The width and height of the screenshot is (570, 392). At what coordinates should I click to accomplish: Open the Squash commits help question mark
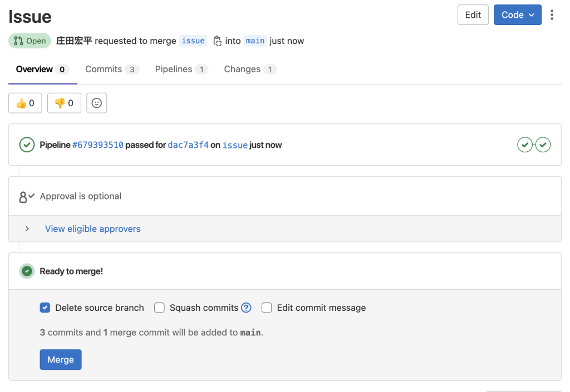(x=245, y=307)
